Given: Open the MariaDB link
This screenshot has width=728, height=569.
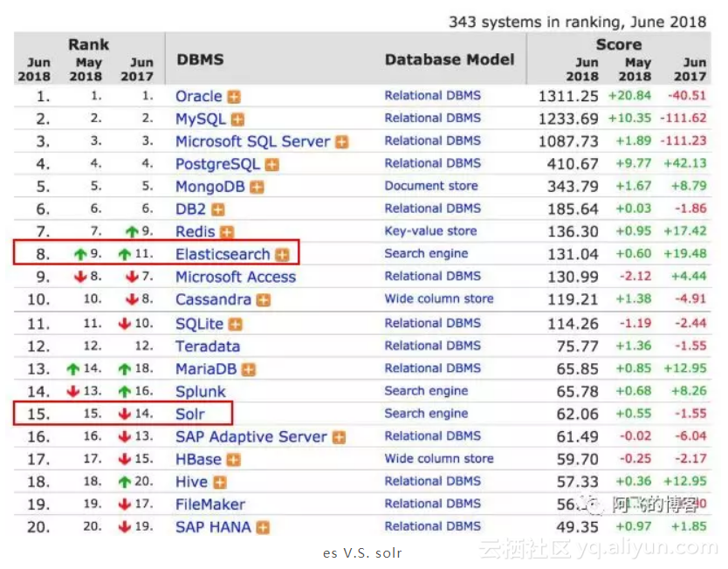Looking at the screenshot, I should pyautogui.click(x=206, y=369).
